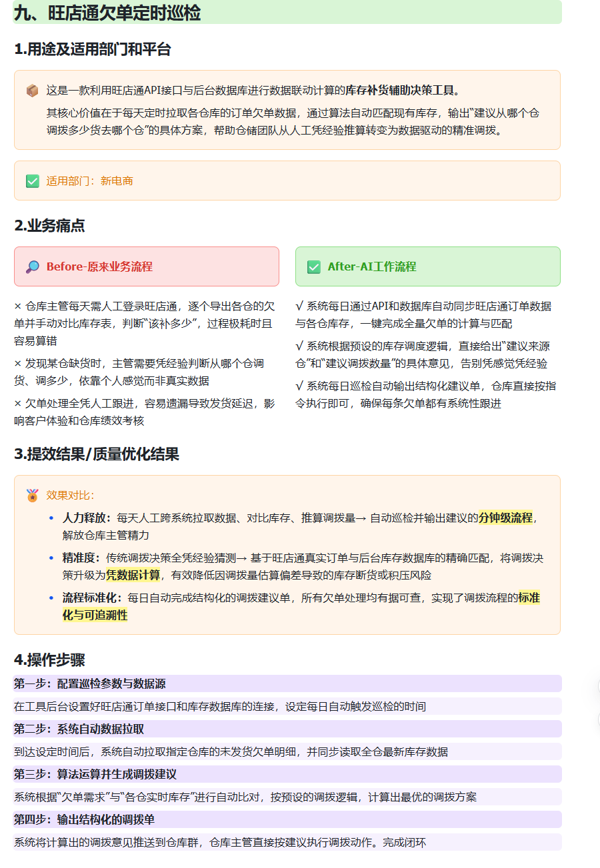
Task: Click the magnifying glass icon near Before-原来业务流程
Action: point(32,267)
